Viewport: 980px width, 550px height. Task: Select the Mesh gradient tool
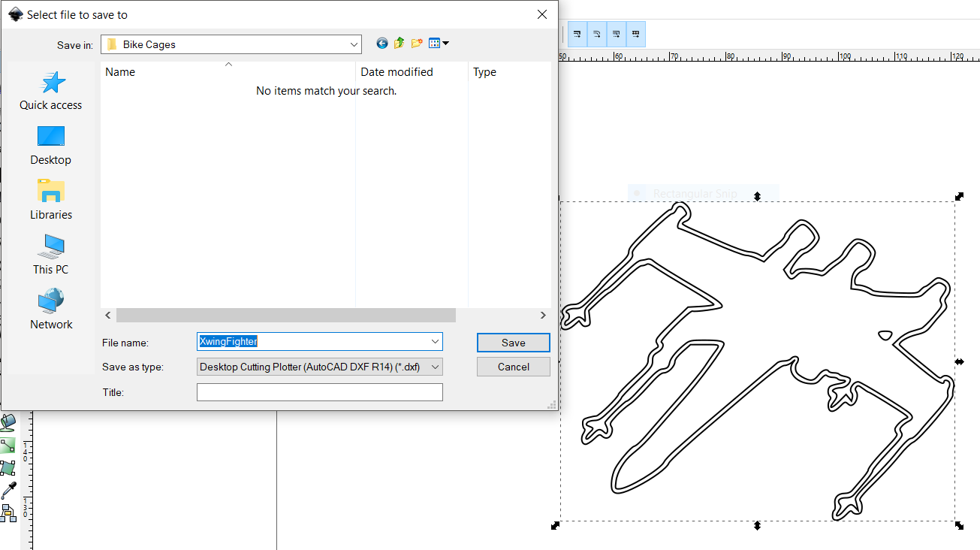[8, 468]
